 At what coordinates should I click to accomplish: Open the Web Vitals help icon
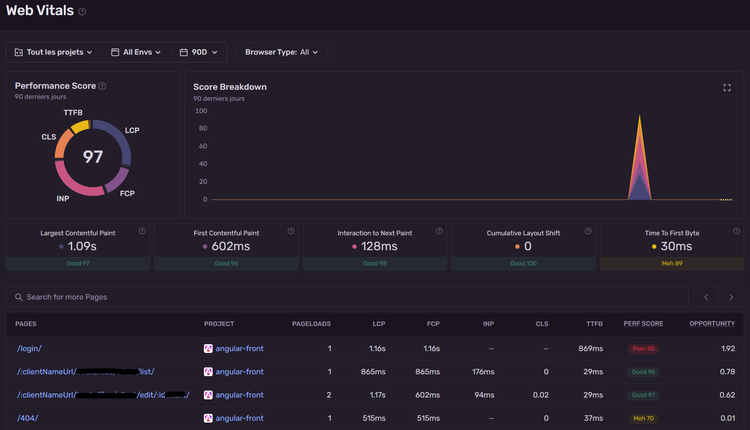(82, 12)
